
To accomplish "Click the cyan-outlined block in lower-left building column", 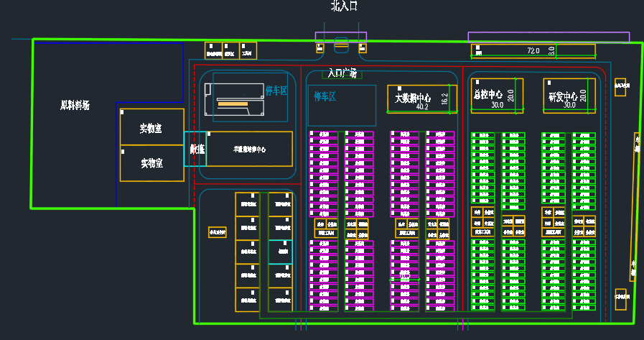I will click(x=280, y=252).
